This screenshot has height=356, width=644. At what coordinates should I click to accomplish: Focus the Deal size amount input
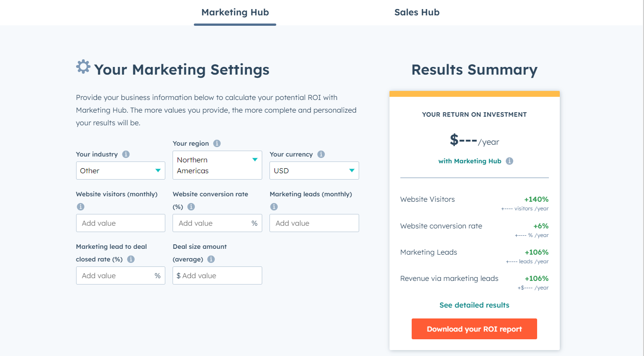[x=217, y=275]
